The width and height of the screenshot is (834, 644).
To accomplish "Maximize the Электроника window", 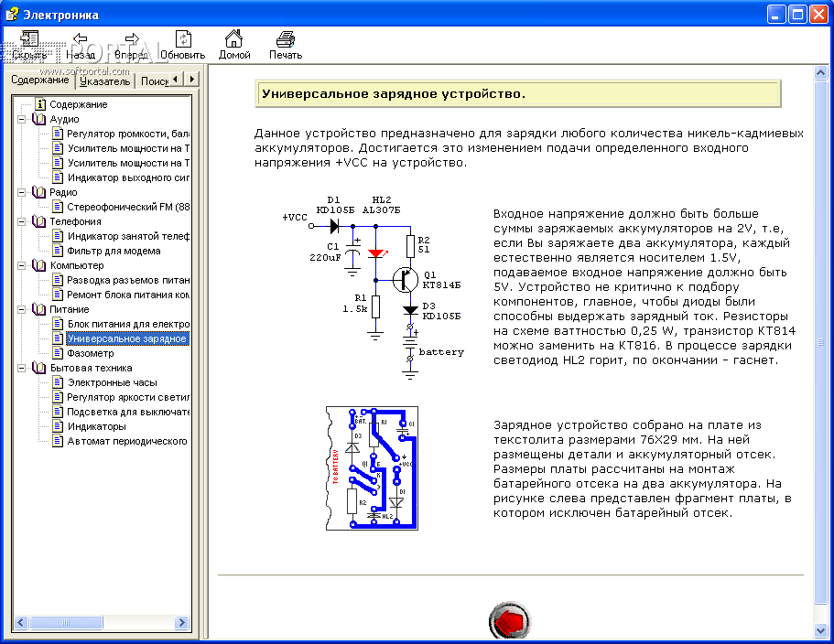I will tap(797, 15).
